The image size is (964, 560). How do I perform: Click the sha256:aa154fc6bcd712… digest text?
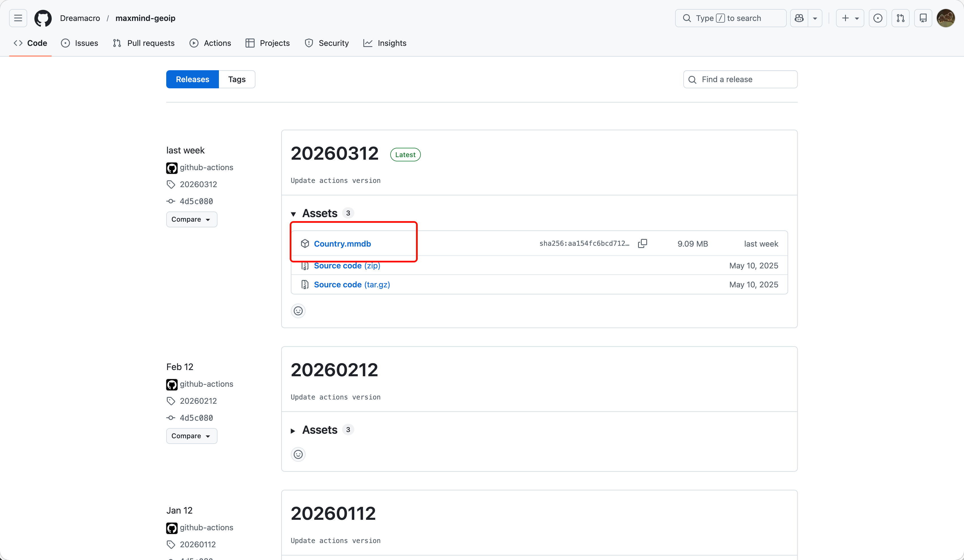coord(584,243)
